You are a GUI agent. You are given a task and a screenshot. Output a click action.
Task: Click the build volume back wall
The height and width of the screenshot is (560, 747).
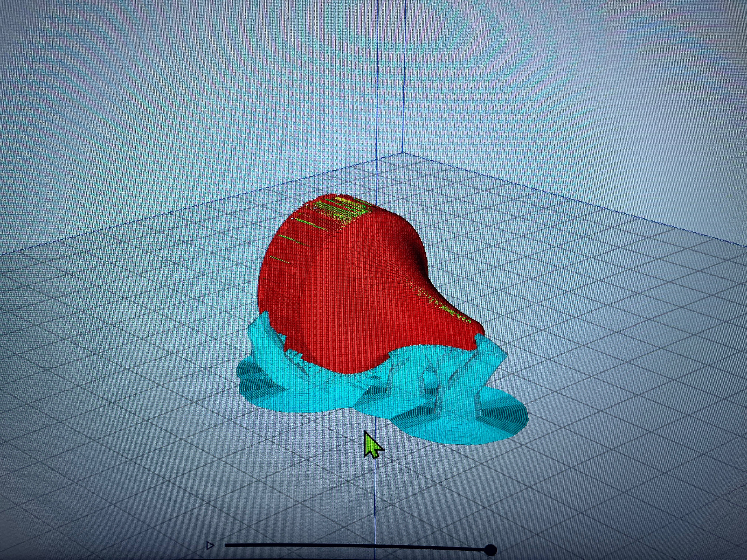[x=203, y=101]
